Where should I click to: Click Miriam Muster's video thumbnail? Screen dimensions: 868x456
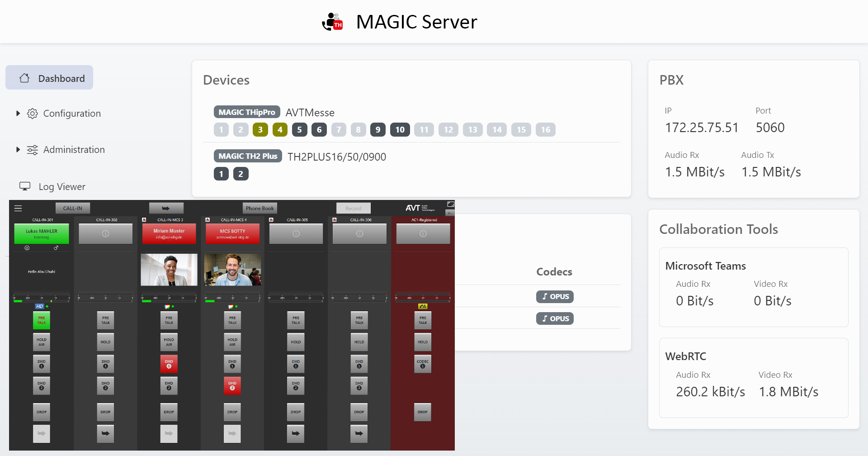point(169,270)
